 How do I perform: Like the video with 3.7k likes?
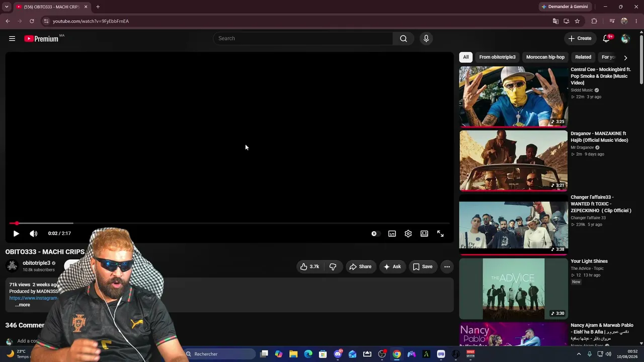309,267
